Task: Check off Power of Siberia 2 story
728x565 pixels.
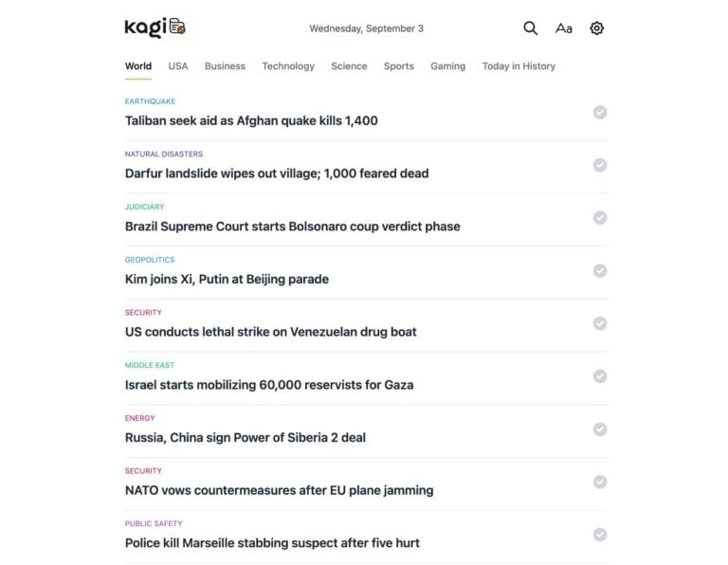Action: [600, 429]
